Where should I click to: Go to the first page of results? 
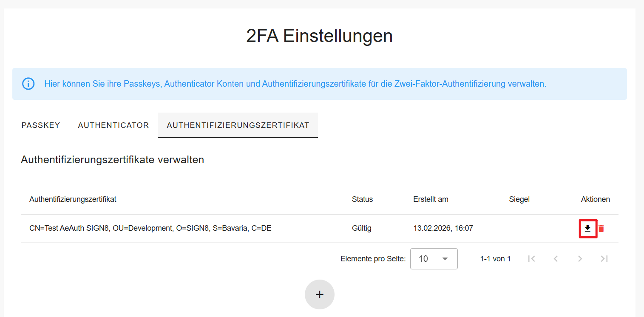point(531,259)
